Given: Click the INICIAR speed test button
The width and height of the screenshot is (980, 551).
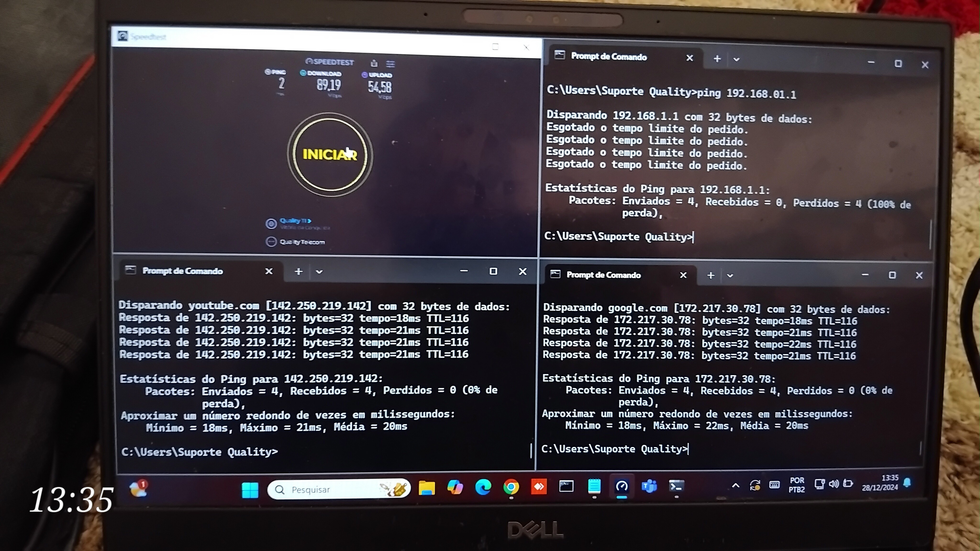Looking at the screenshot, I should point(329,155).
